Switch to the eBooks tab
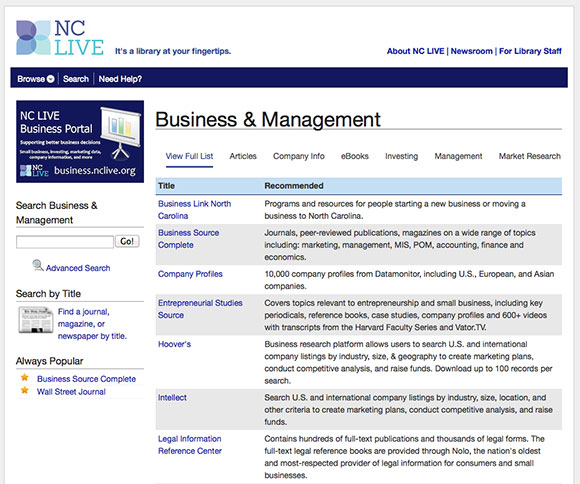The image size is (580, 484). 355,156
